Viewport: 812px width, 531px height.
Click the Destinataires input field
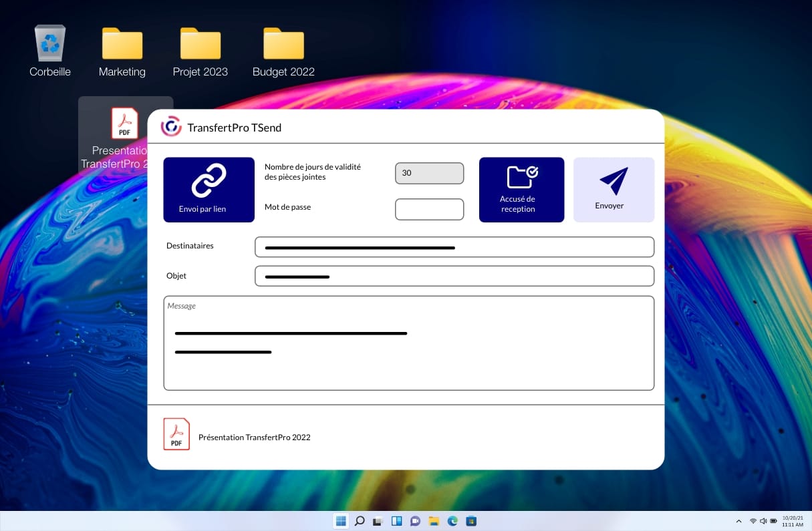point(454,246)
